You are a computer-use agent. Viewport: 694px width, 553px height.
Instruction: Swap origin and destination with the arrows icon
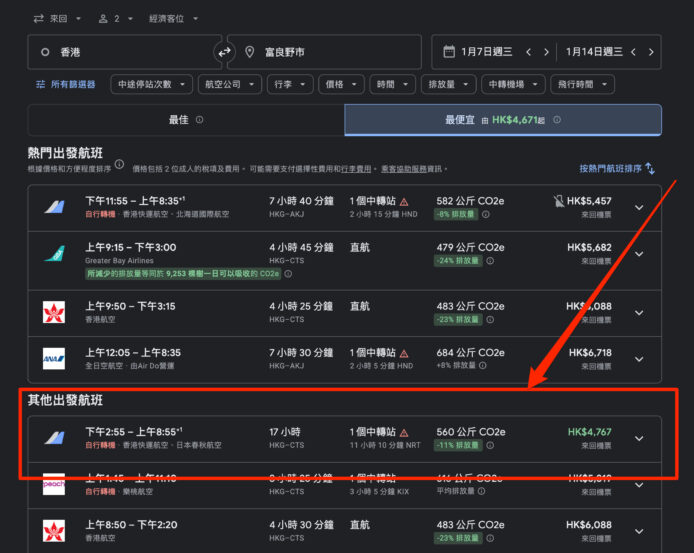[x=224, y=52]
